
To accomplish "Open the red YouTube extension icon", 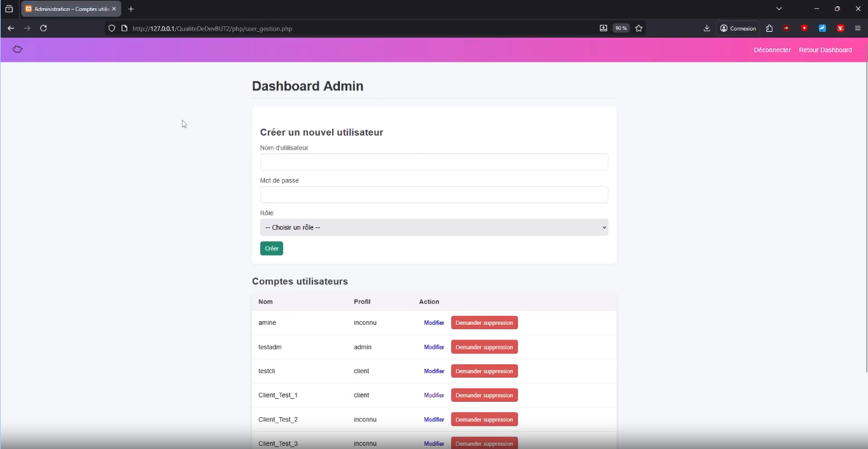I will [804, 28].
